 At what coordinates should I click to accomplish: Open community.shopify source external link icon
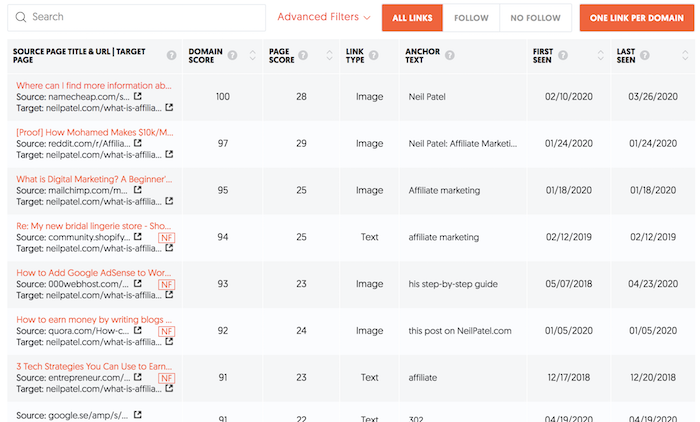coord(138,237)
